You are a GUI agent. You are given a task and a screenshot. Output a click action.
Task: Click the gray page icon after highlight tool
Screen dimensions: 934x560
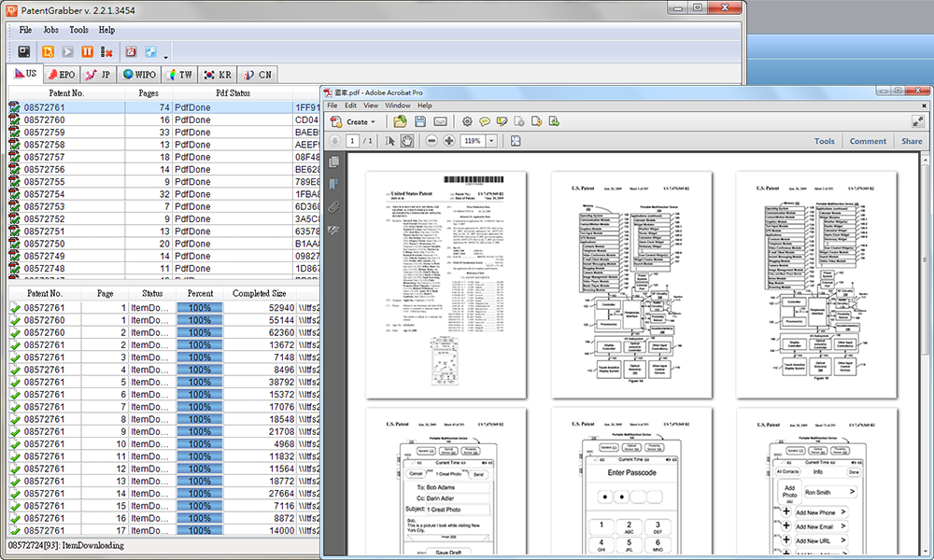pyautogui.click(x=519, y=121)
